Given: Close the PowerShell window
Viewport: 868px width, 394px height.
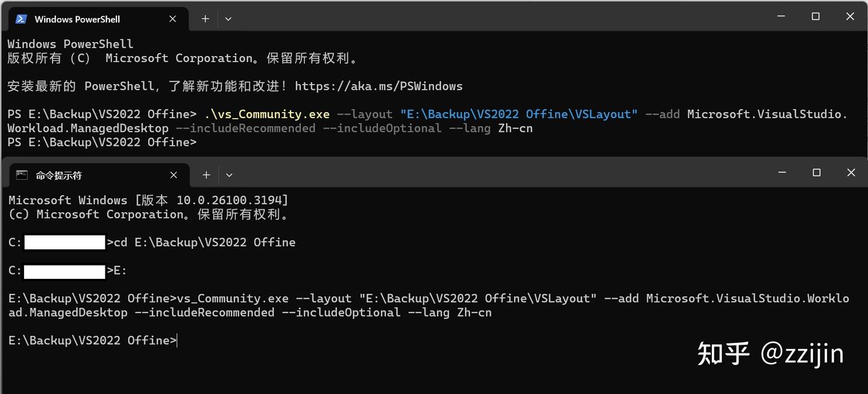Looking at the screenshot, I should pyautogui.click(x=850, y=17).
